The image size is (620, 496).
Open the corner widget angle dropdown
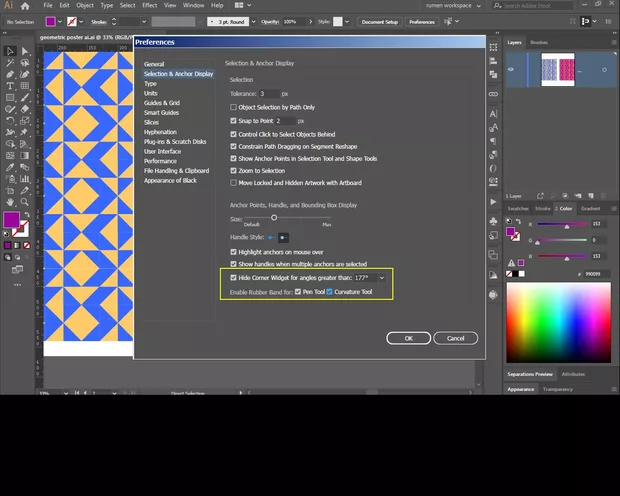381,277
